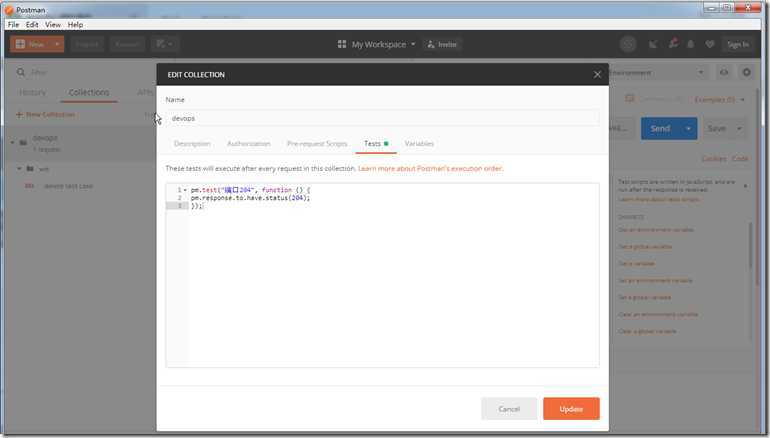Open the devops test case request
The height and width of the screenshot is (438, 770).
(x=68, y=186)
